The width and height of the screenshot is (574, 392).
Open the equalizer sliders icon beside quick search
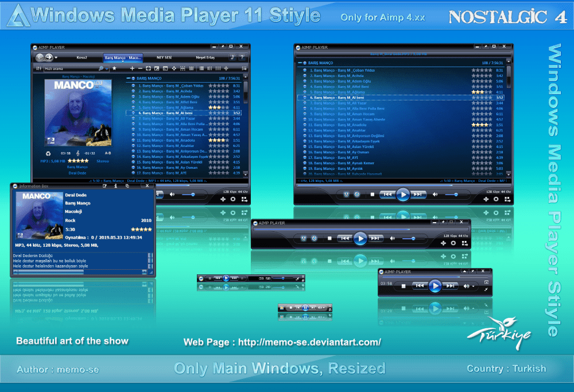coord(39,68)
